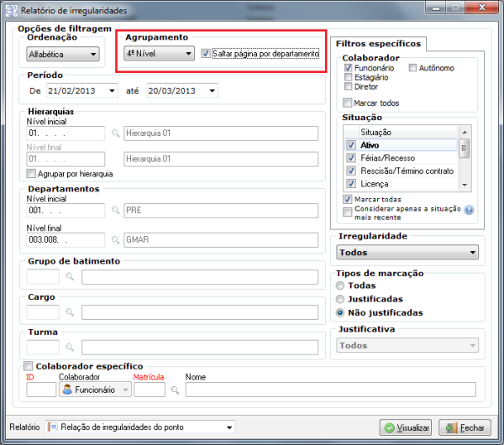Image resolution: width=504 pixels, height=445 pixels.
Task: Open the Relatório selection dropdown
Action: [140, 427]
